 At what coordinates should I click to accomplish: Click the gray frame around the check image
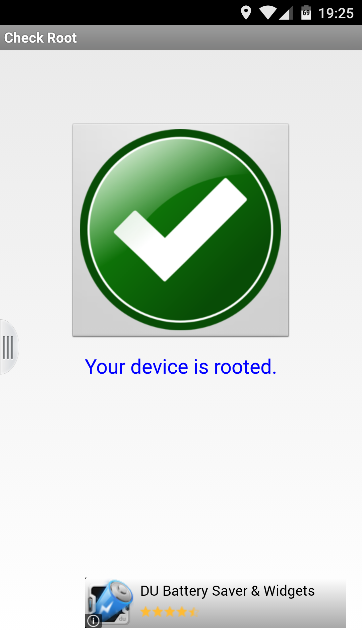click(x=181, y=127)
